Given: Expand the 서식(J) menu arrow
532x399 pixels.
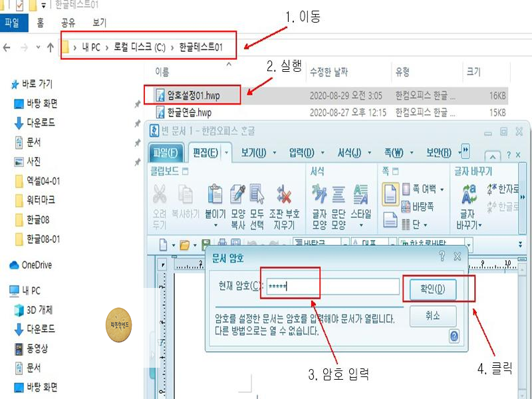Looking at the screenshot, I should (x=370, y=153).
